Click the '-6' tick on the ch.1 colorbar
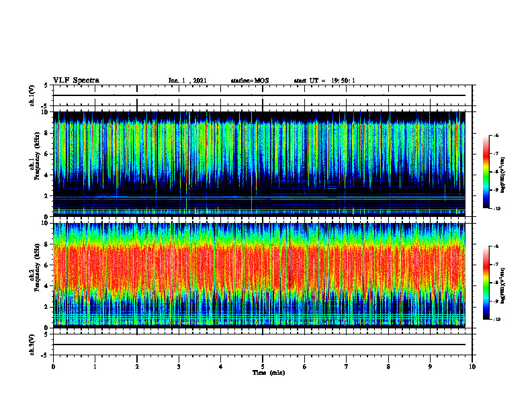 (496, 135)
